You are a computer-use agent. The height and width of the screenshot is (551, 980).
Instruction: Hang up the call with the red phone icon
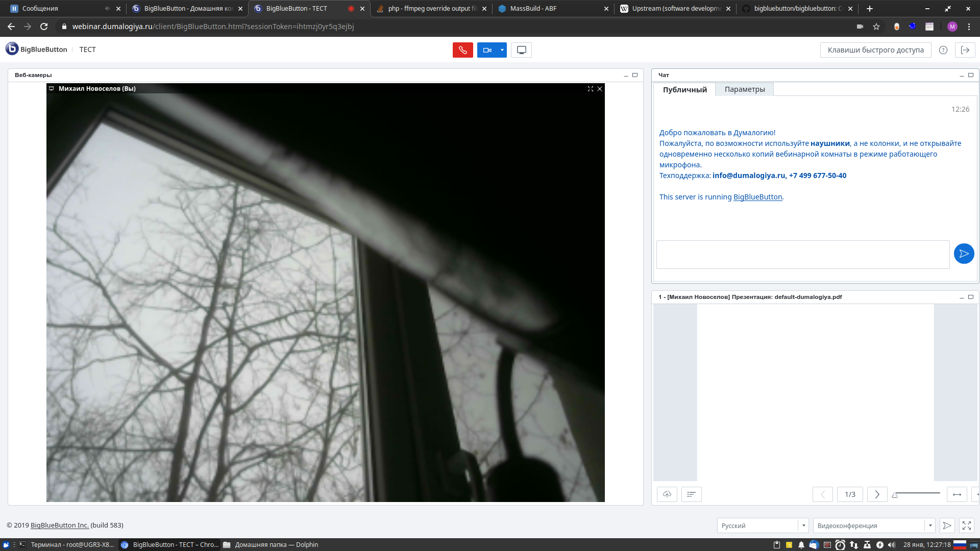point(462,49)
